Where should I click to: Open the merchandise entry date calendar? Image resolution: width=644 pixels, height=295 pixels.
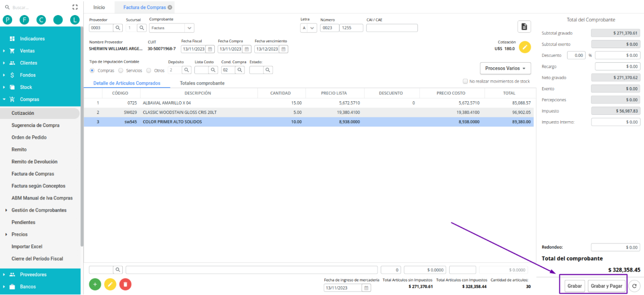366,288
